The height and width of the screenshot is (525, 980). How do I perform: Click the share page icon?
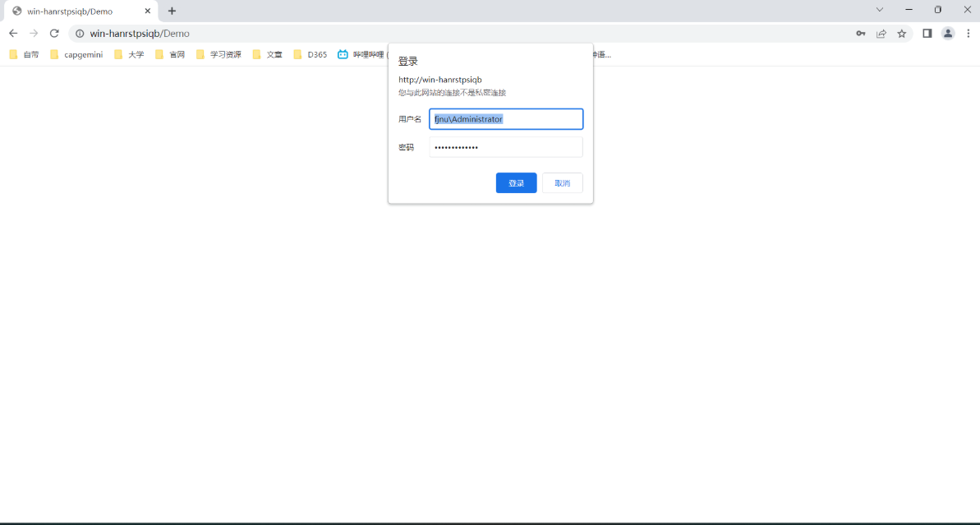pos(881,34)
